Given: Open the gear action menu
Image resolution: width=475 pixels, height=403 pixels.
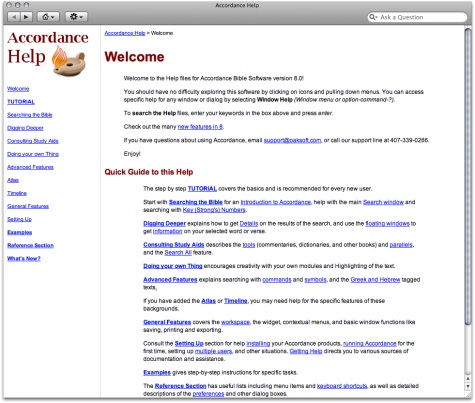Looking at the screenshot, I should (x=76, y=17).
